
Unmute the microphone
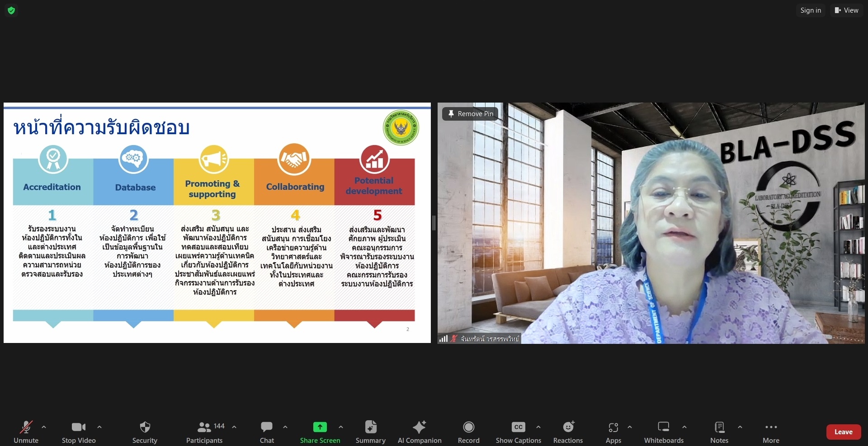[26, 432]
